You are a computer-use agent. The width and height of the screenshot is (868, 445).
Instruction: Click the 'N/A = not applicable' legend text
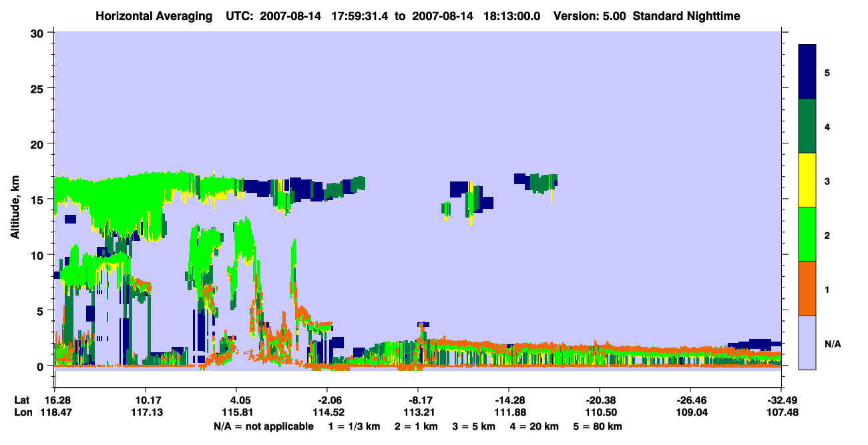pos(264,426)
